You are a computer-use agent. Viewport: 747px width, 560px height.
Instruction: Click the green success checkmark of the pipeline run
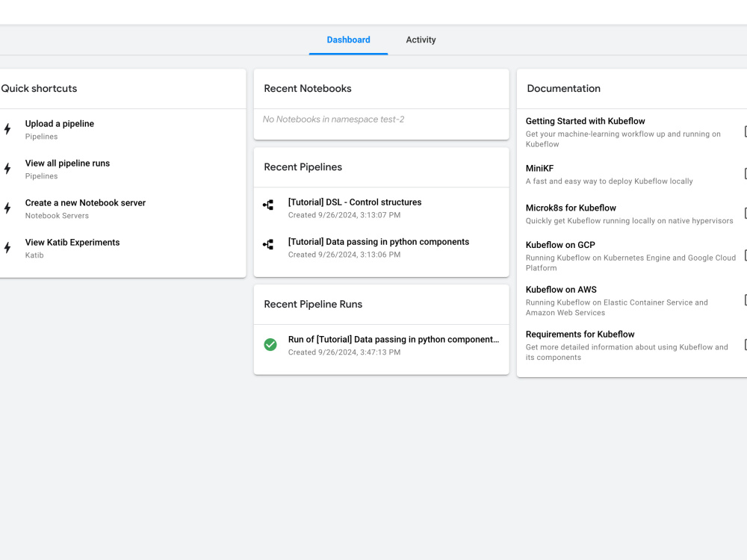tap(270, 344)
